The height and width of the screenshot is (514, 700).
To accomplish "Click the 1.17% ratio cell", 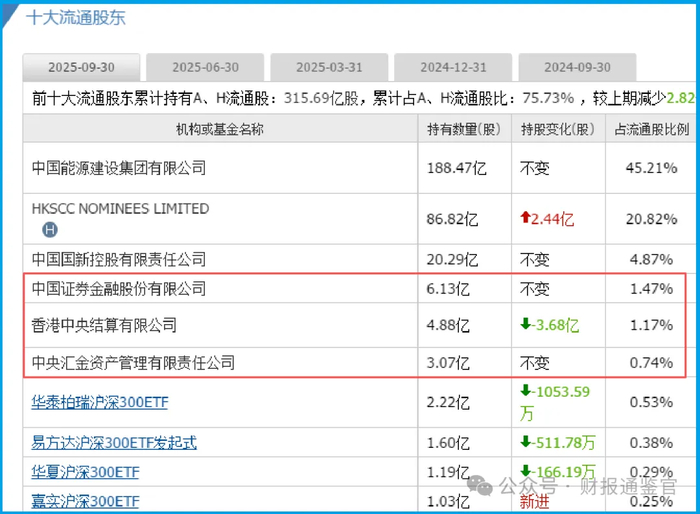I will coord(651,325).
